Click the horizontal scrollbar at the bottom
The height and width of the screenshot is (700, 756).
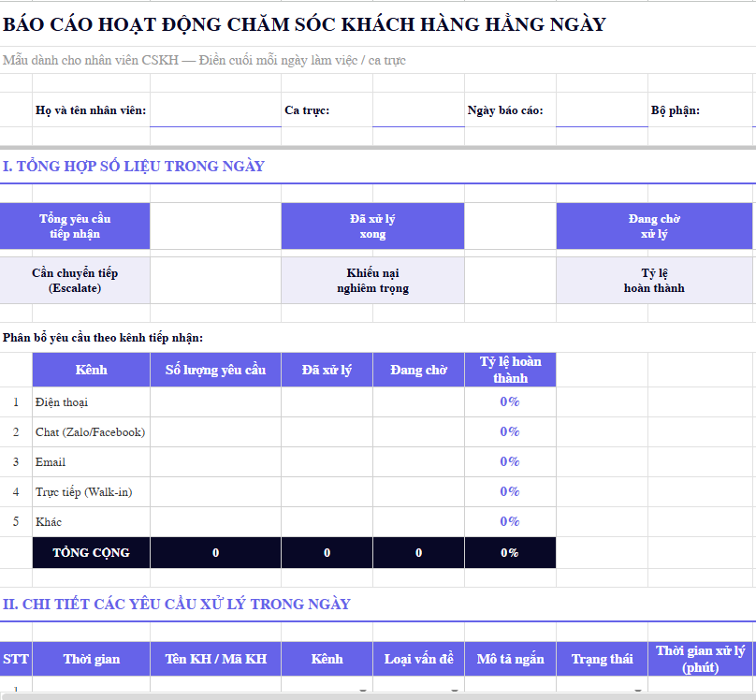click(x=374, y=696)
